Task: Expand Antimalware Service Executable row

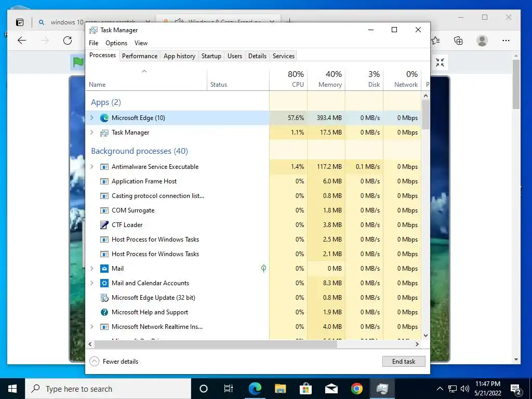Action: pos(91,167)
